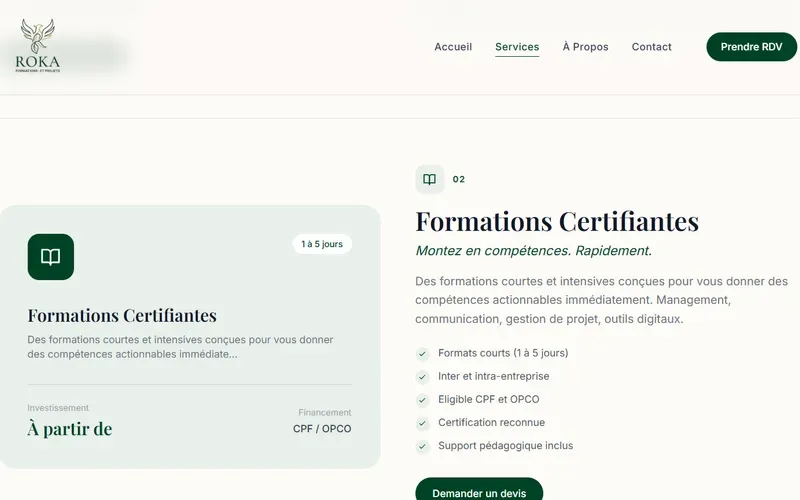Click the card title Formations Certifiantes

[x=122, y=315]
